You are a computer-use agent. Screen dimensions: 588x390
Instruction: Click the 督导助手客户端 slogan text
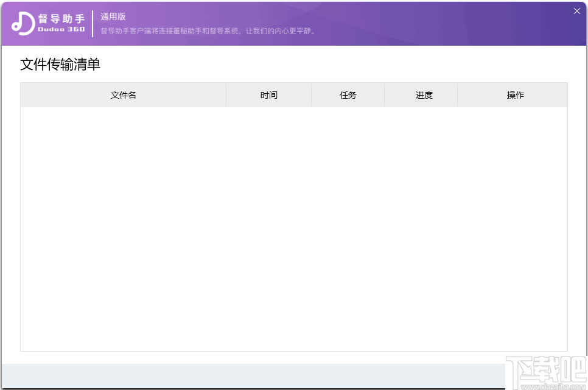(208, 31)
